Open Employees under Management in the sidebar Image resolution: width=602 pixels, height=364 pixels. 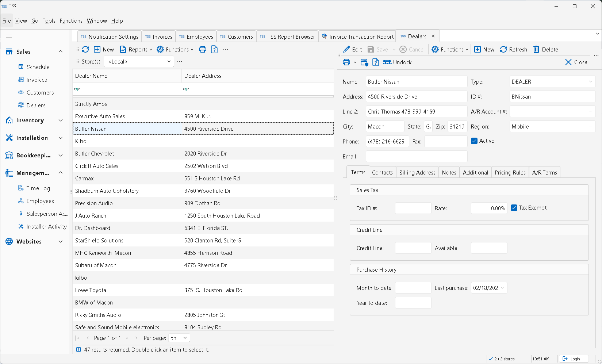pyautogui.click(x=40, y=201)
